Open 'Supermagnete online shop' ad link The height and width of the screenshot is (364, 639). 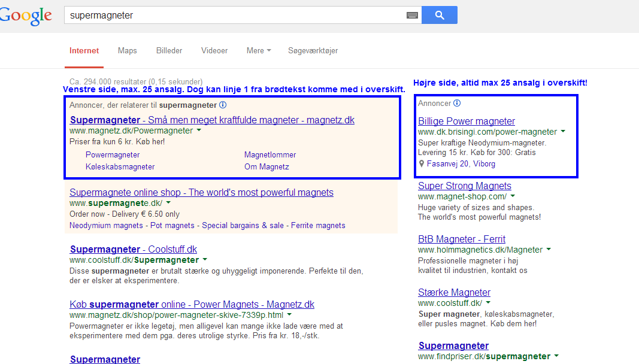201,192
